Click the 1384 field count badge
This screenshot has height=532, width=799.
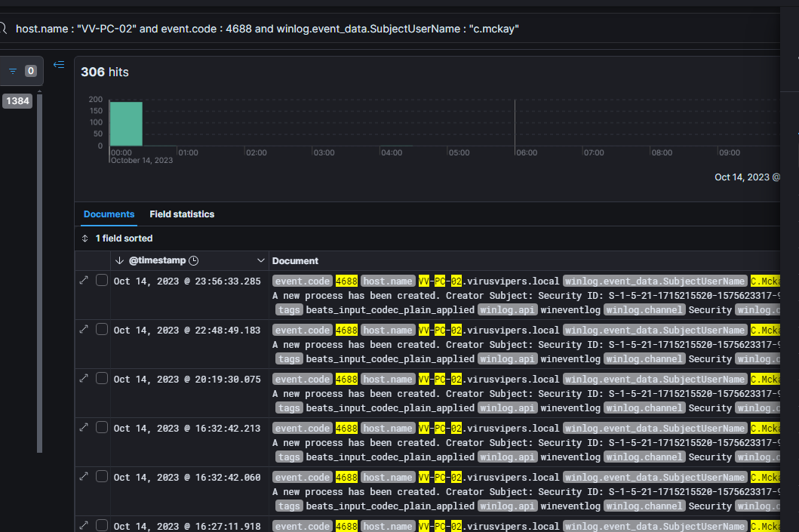coord(17,101)
